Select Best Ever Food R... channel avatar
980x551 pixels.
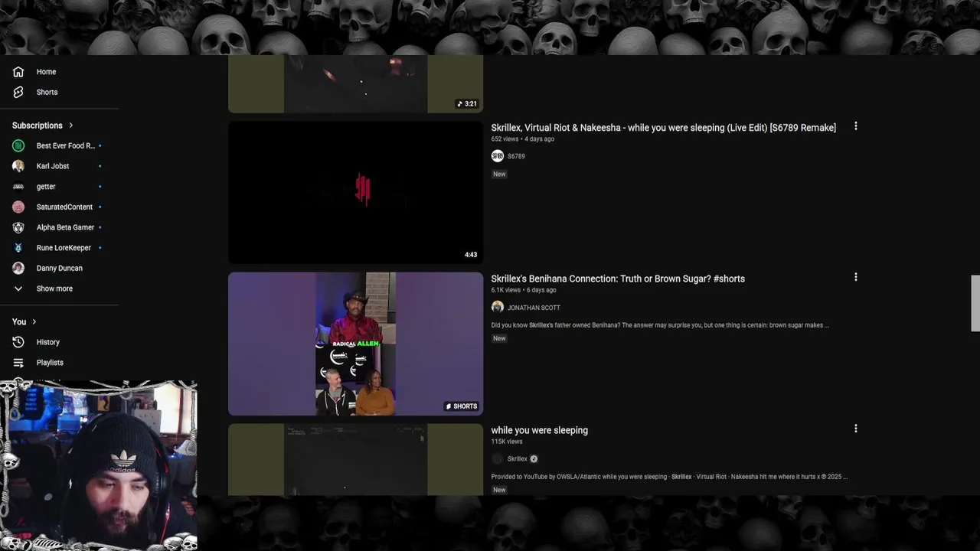(x=18, y=145)
